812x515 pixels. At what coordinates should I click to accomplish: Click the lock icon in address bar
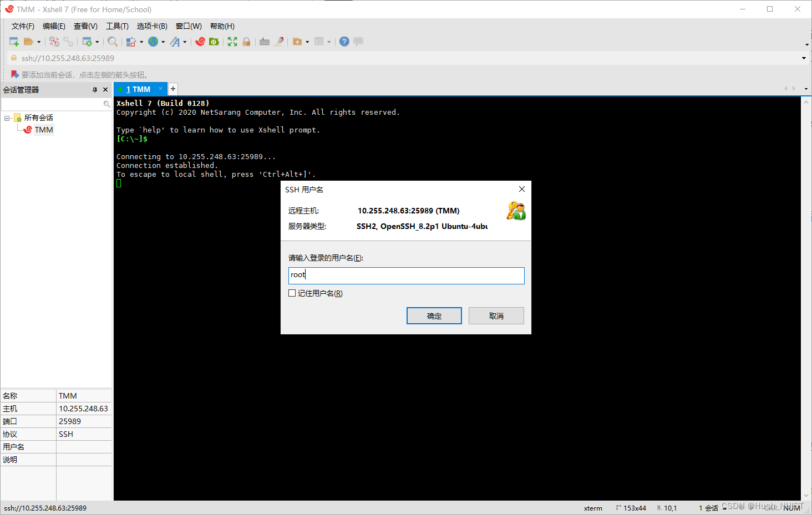tap(14, 58)
